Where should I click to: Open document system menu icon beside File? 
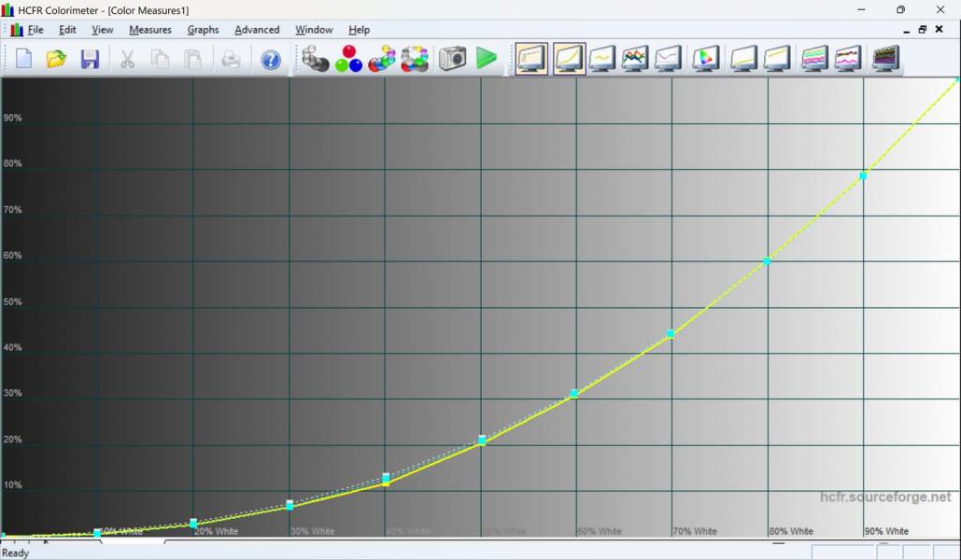coord(16,30)
